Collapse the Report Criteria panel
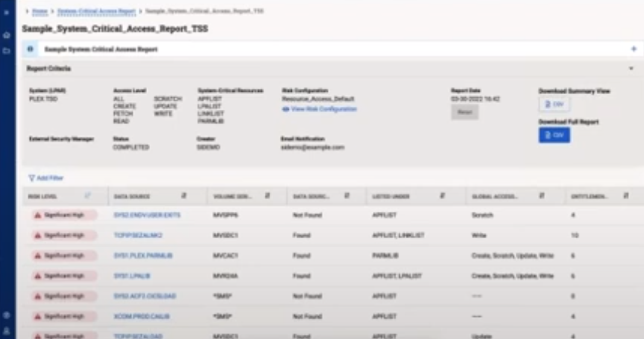The width and height of the screenshot is (644, 339). pos(631,68)
